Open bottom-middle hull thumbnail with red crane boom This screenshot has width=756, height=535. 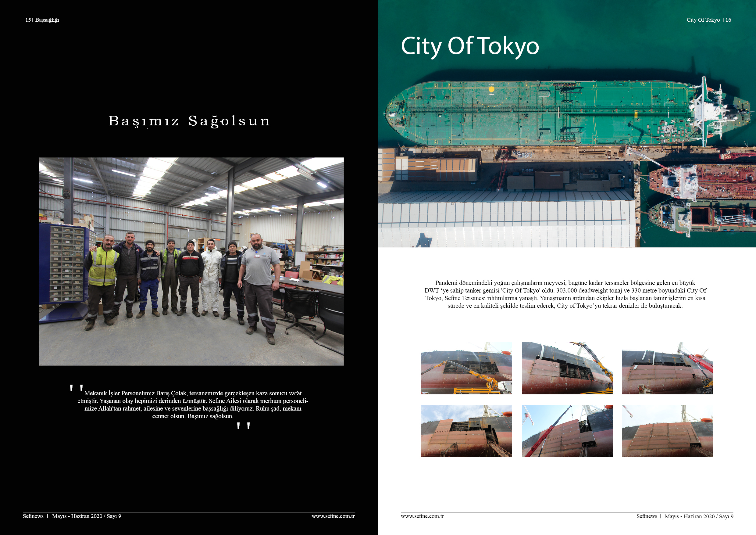click(567, 431)
